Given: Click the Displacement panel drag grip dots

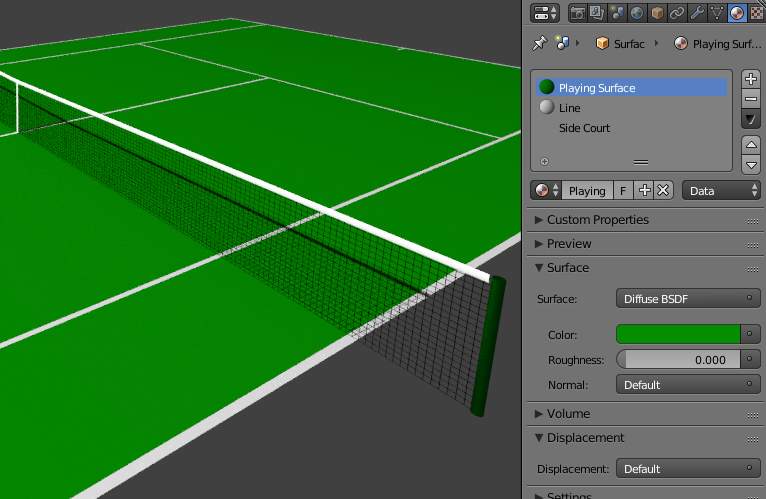Looking at the screenshot, I should click(753, 440).
